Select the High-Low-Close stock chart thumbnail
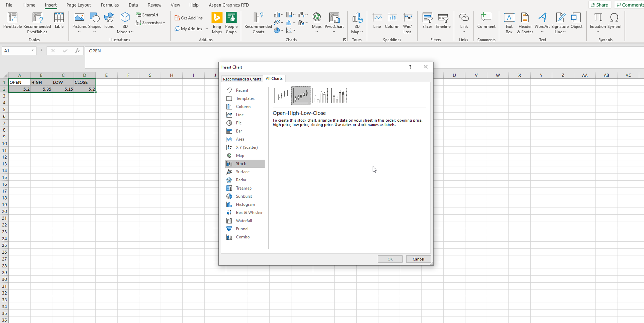The width and height of the screenshot is (644, 323). [x=282, y=96]
